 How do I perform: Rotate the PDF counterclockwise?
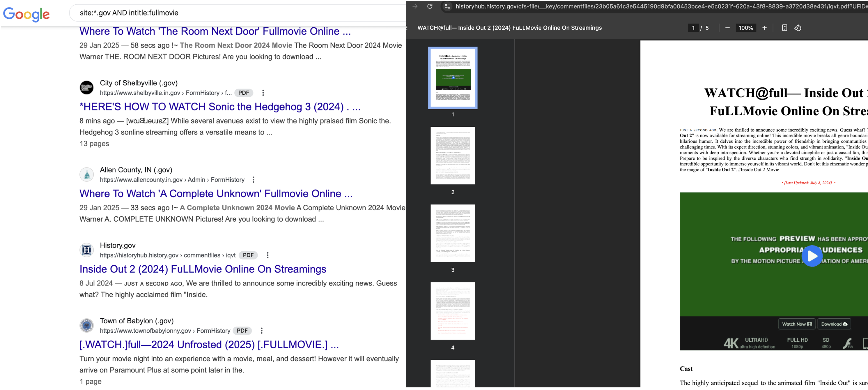(798, 28)
